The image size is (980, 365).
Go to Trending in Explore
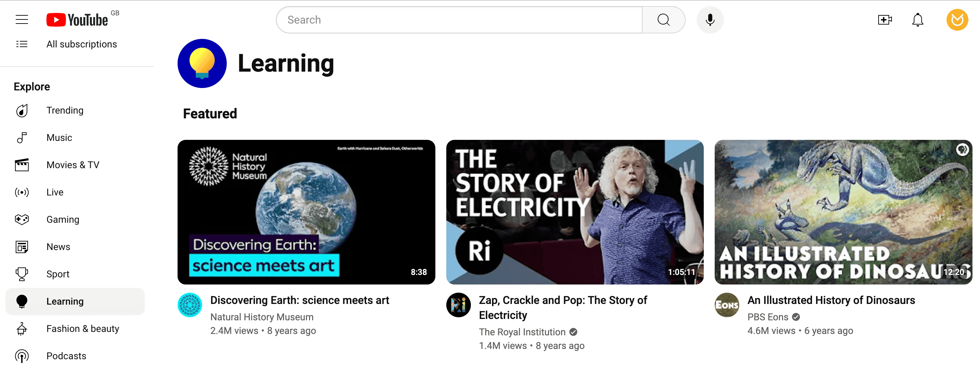[65, 110]
